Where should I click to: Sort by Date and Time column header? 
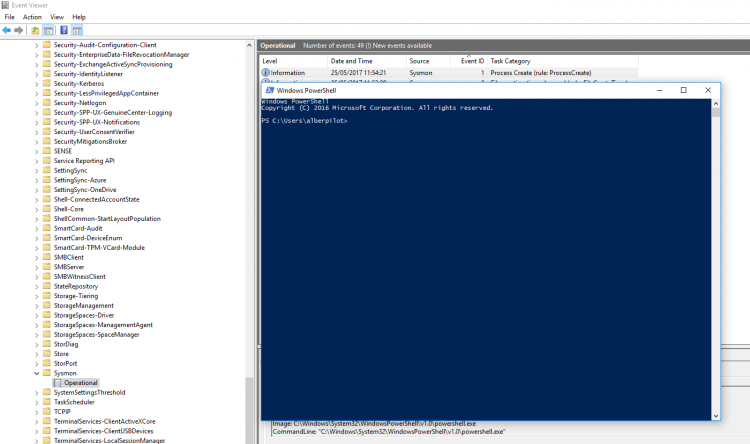click(366, 61)
